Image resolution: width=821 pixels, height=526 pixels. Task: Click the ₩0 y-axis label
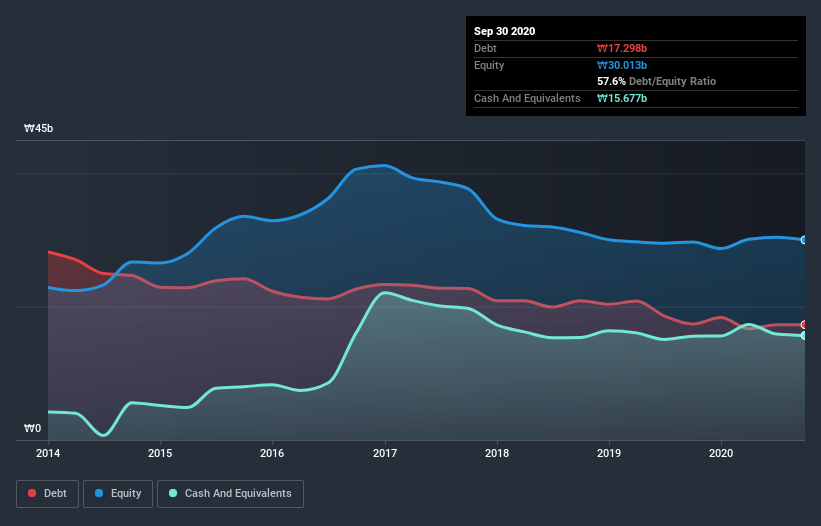pos(32,428)
